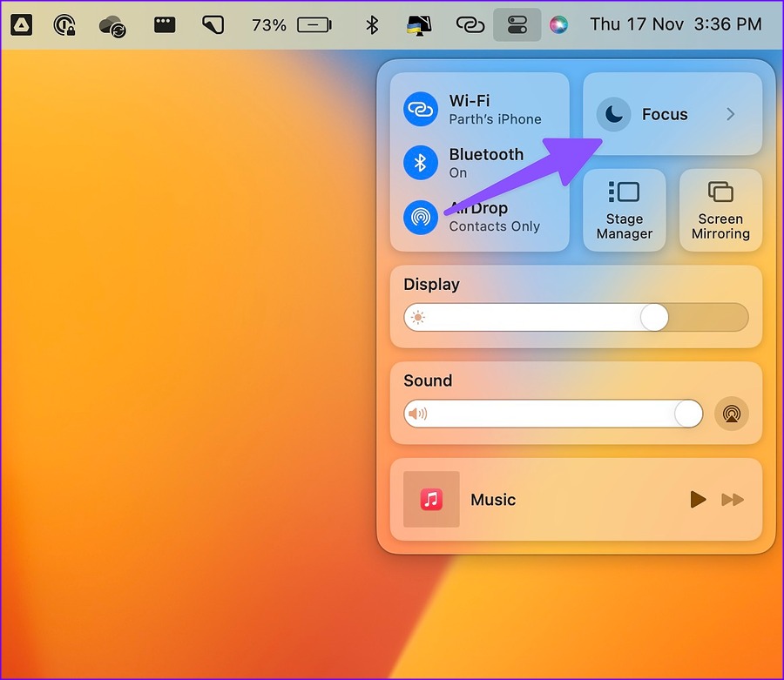Click the black window menu bar icon

point(165,24)
